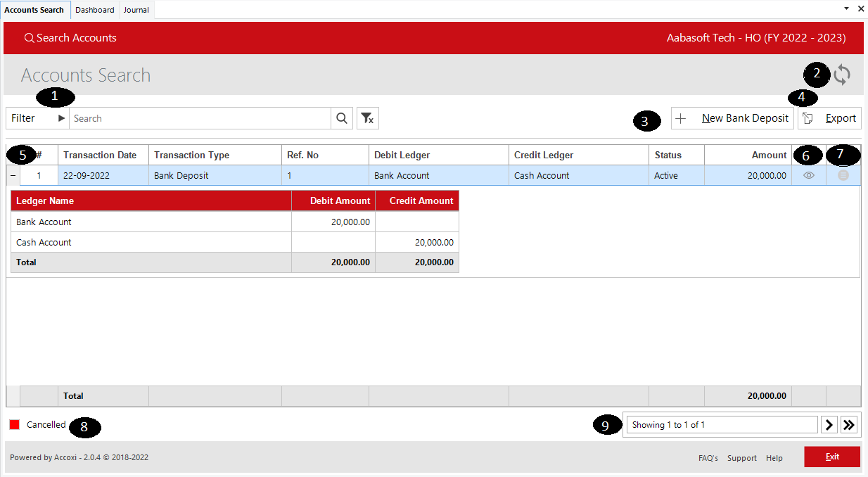Open the Help link
Screen dimensions: 868x477
774,458
